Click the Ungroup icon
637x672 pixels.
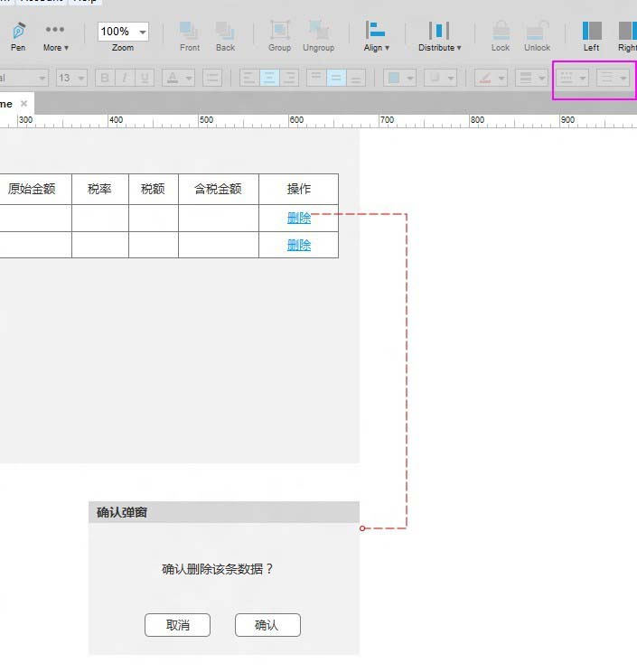pyautogui.click(x=318, y=34)
